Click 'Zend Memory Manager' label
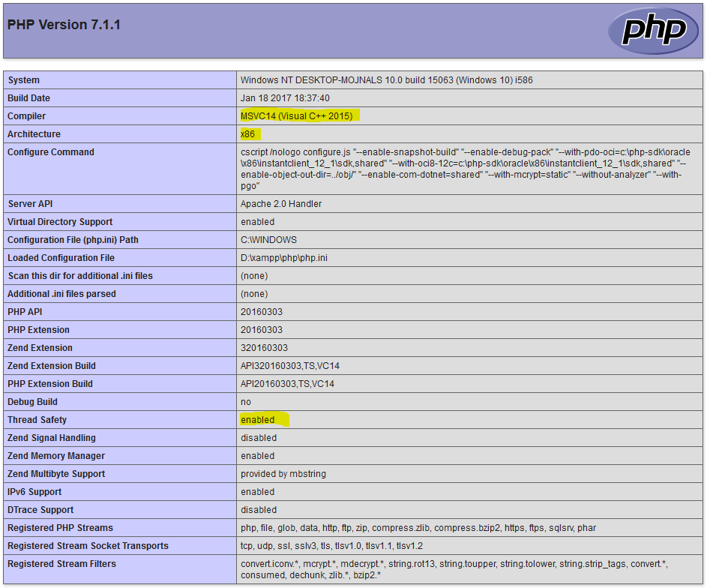 point(56,456)
